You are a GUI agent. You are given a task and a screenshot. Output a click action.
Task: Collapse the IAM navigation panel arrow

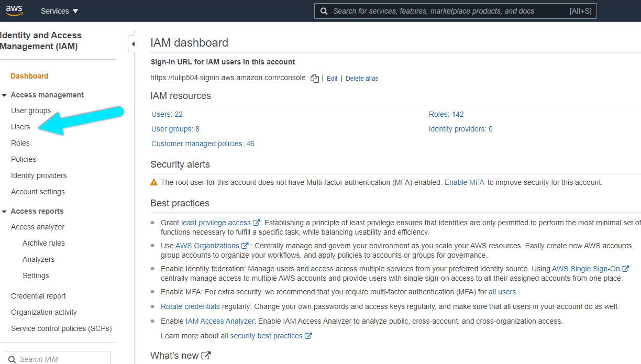[132, 44]
